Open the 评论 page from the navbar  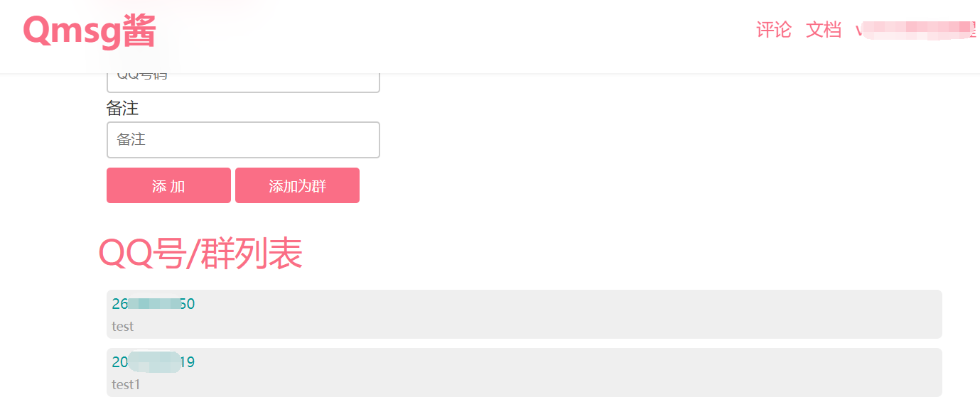(x=774, y=30)
